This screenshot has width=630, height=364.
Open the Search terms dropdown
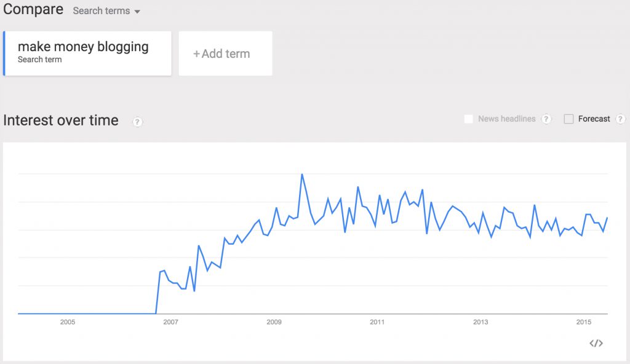click(x=106, y=11)
